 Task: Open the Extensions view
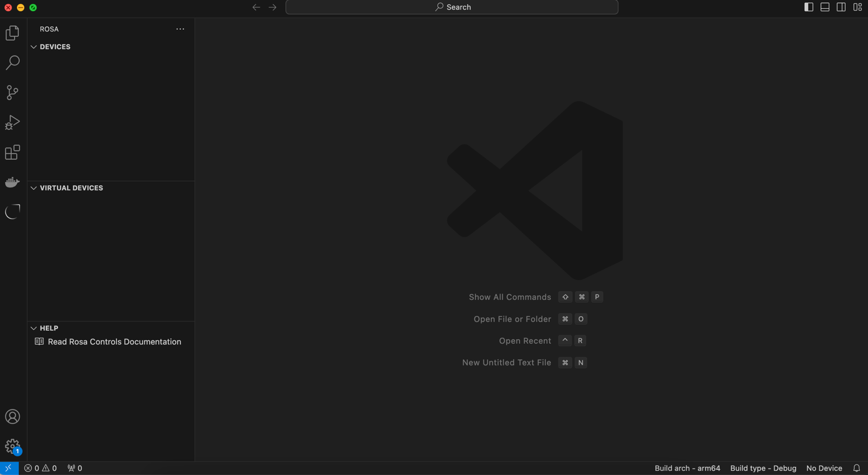12,152
